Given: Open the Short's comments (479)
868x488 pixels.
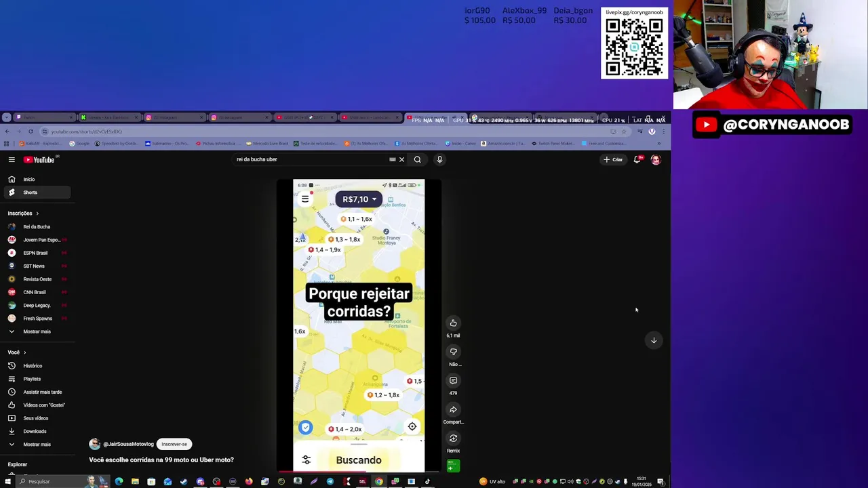Looking at the screenshot, I should tap(453, 381).
